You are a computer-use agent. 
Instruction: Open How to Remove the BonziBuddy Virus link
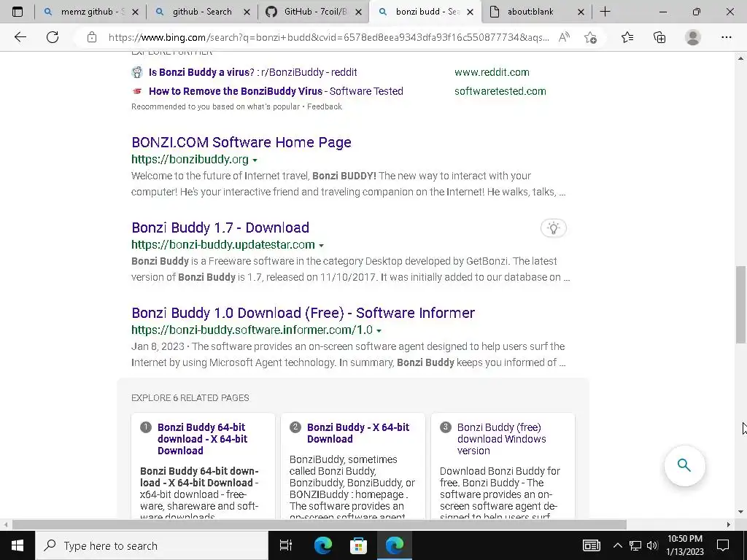point(276,91)
